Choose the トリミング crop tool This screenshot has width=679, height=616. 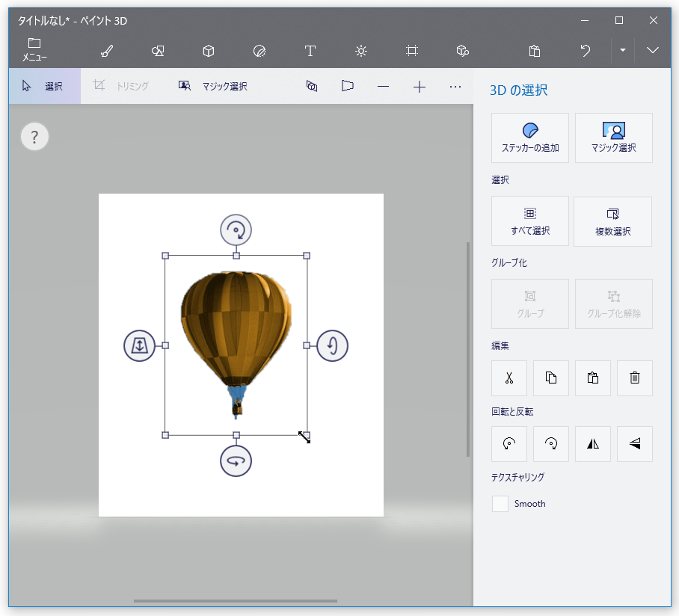tap(120, 86)
